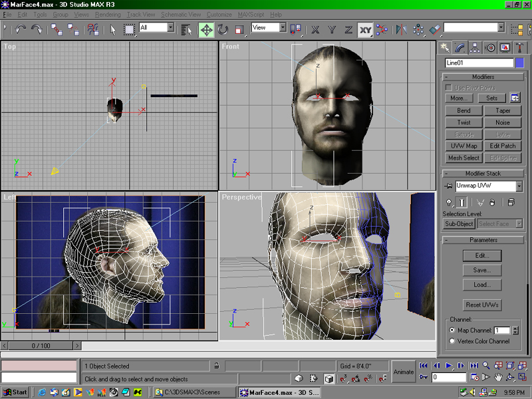Click the Play Animation button
Screen dimensions: 532x399
pyautogui.click(x=448, y=366)
